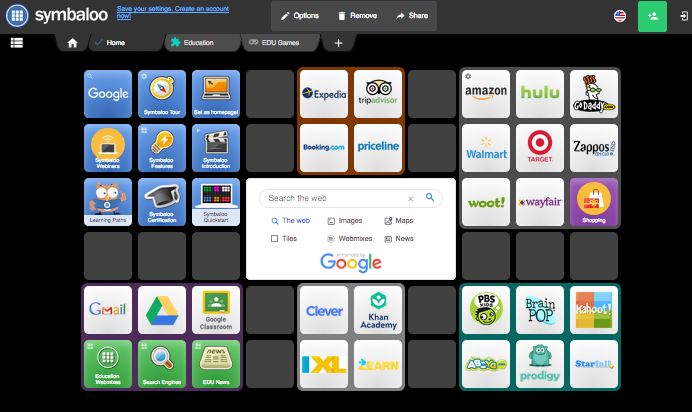
Task: Open the Learning Paths owl tile
Action: click(x=108, y=202)
